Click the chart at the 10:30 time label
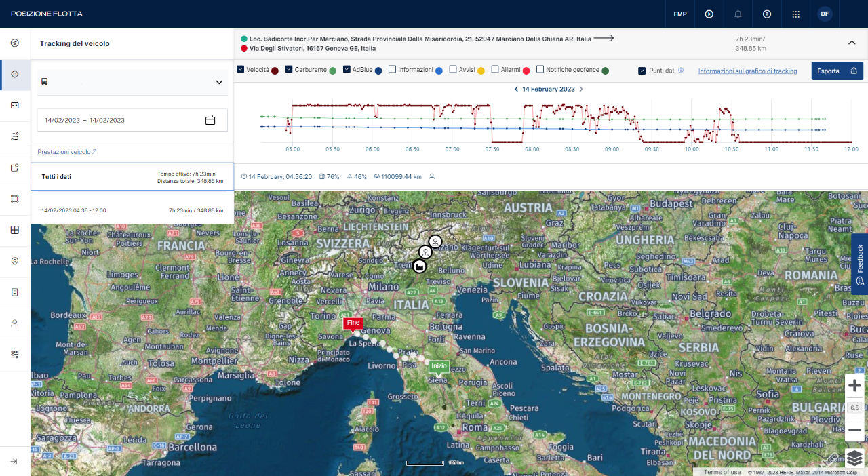The width and height of the screenshot is (868, 476). pos(732,148)
